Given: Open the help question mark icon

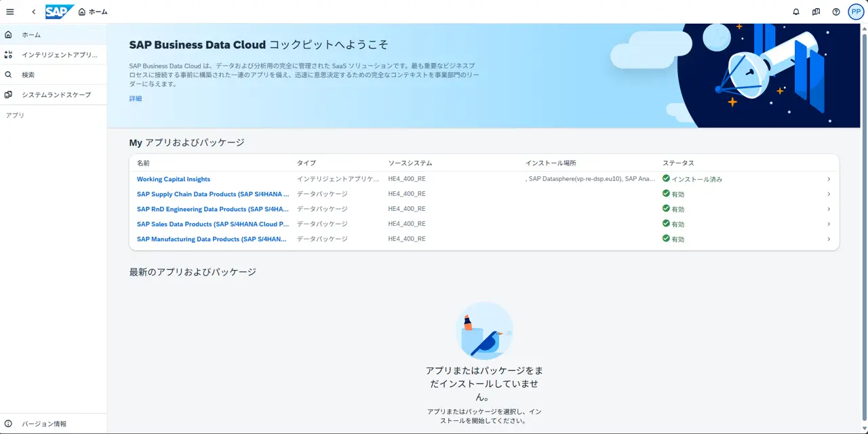Looking at the screenshot, I should tap(835, 12).
